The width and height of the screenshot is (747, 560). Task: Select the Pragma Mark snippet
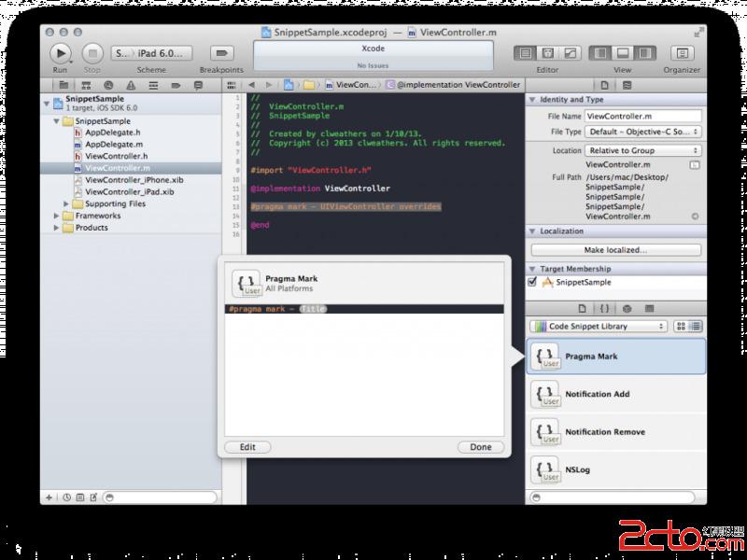[x=616, y=357]
